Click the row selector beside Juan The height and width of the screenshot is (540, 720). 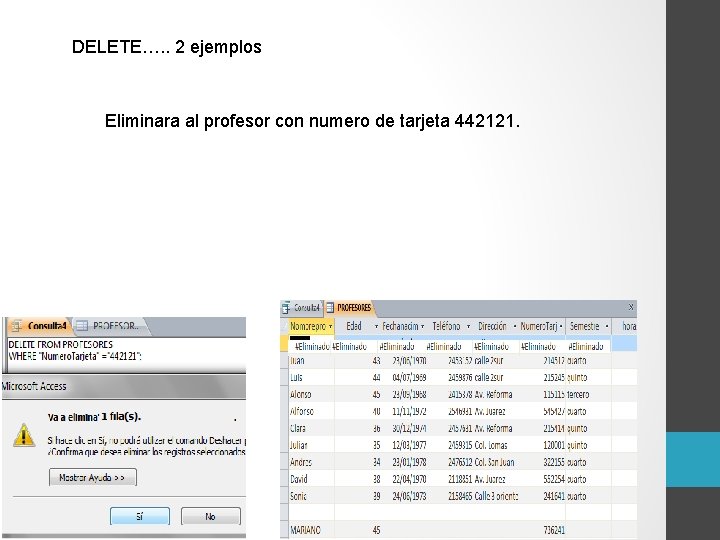tap(284, 361)
